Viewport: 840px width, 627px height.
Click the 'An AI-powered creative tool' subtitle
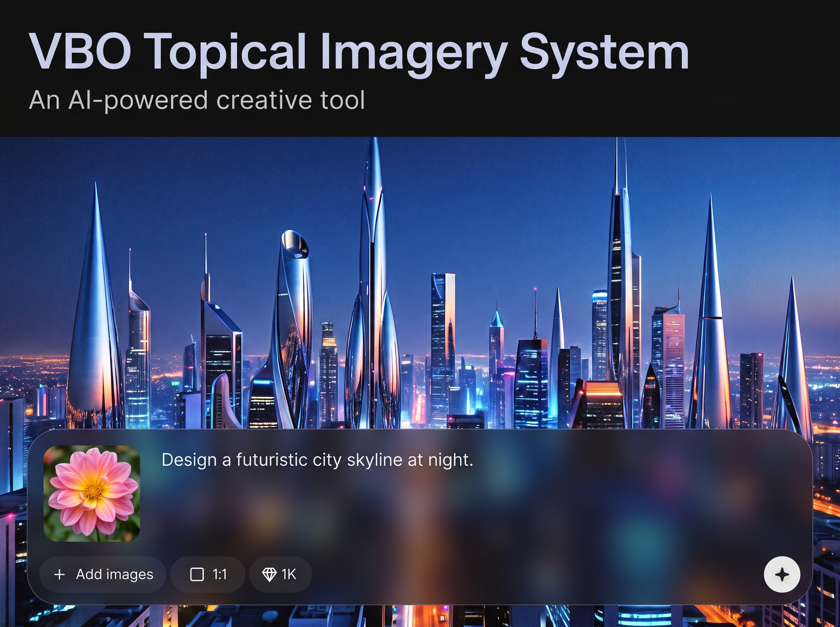pyautogui.click(x=197, y=100)
